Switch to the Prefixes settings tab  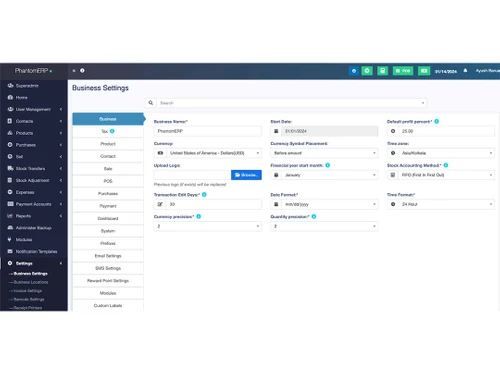[108, 243]
